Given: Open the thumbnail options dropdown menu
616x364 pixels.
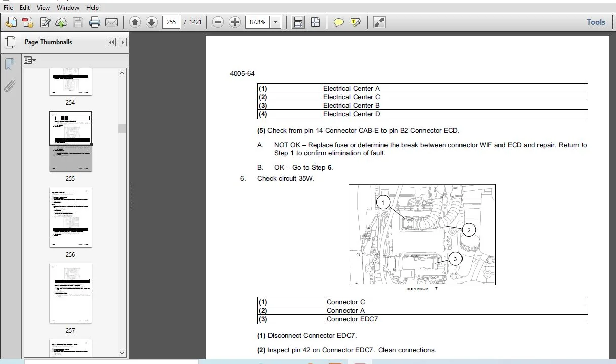Looking at the screenshot, I should (30, 60).
